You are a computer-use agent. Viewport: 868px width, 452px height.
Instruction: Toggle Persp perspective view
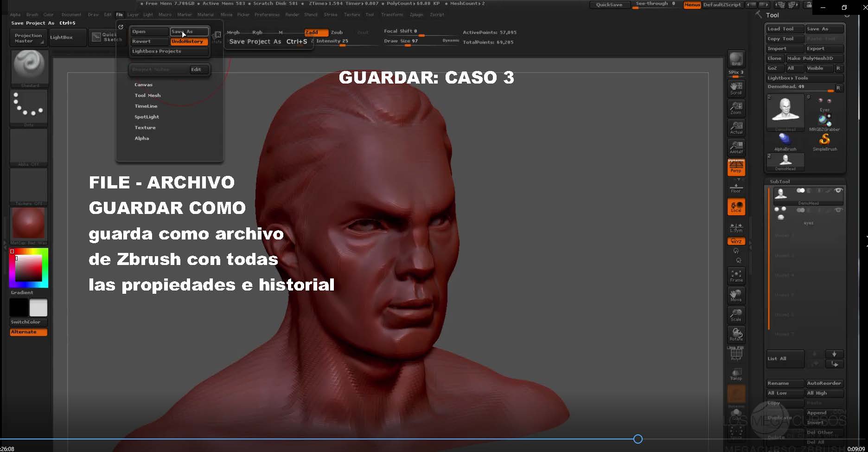click(x=736, y=167)
